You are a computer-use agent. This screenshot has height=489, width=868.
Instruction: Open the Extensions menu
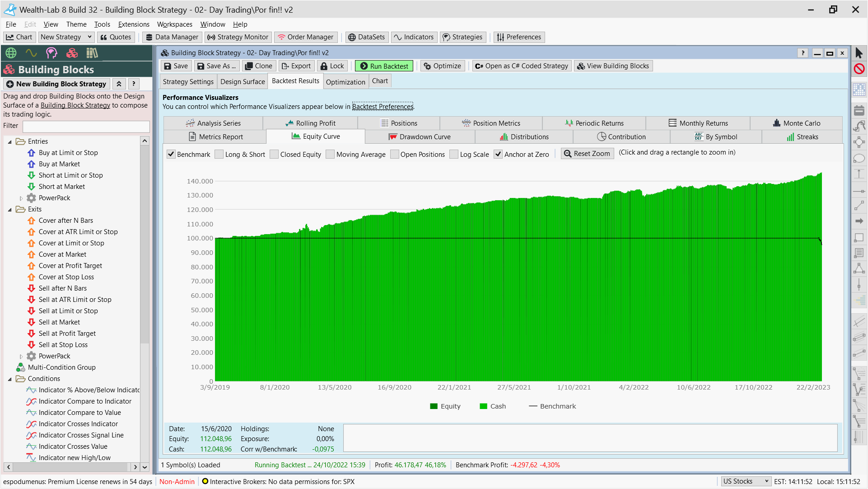click(134, 24)
